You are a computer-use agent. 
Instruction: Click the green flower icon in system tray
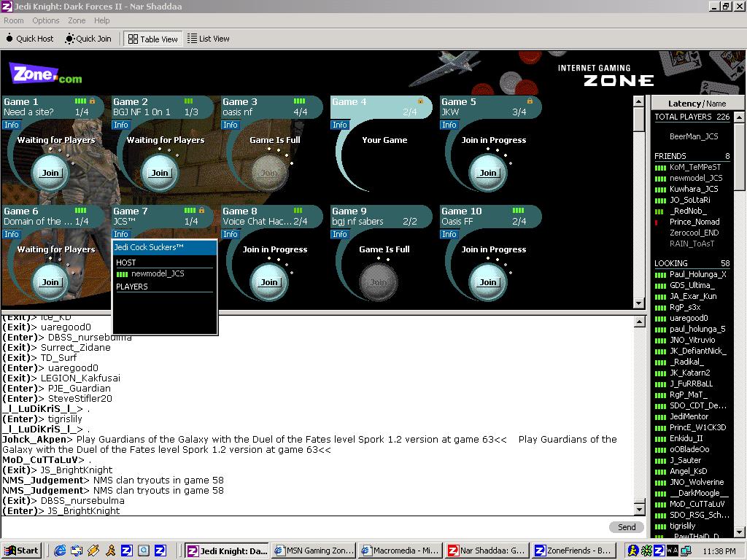point(646,551)
